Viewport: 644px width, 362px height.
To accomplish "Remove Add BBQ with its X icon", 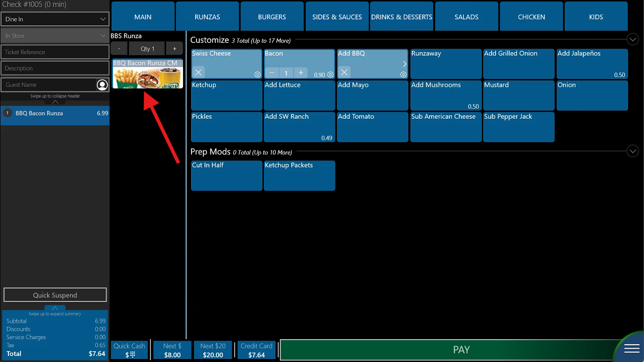I will pos(344,72).
